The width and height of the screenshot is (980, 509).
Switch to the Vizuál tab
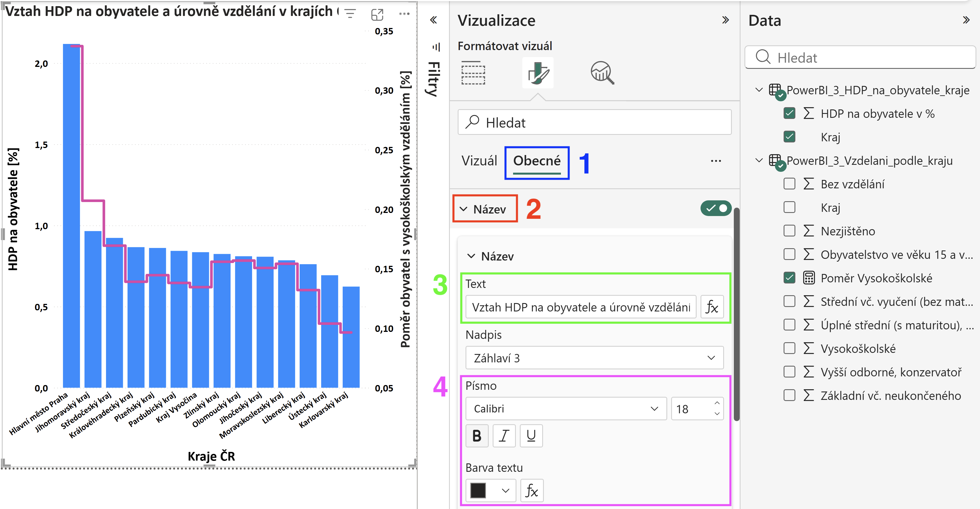point(479,161)
